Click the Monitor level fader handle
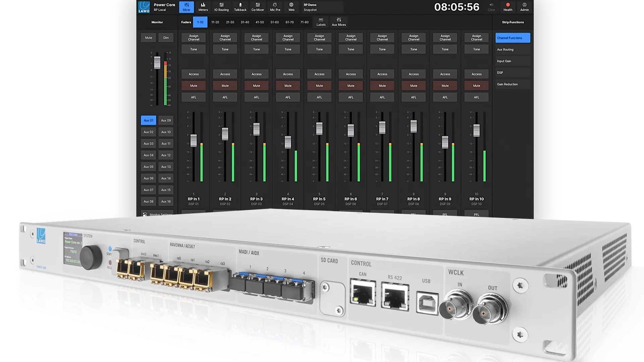Viewport: 644px width, 362px height. [x=157, y=63]
